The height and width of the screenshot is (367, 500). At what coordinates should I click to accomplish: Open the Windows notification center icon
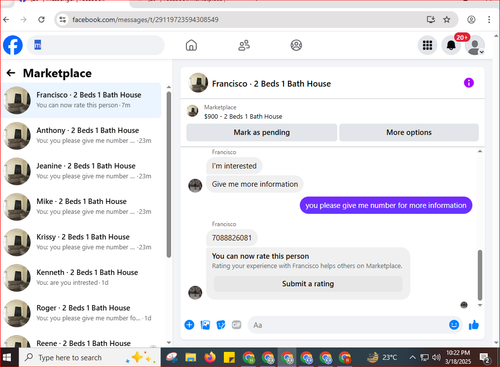coord(484,358)
